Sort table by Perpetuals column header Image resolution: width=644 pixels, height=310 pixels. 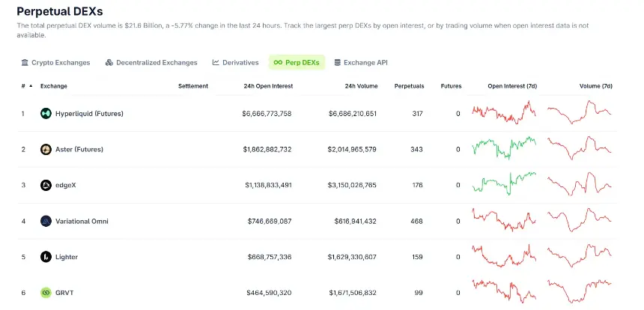pos(409,86)
